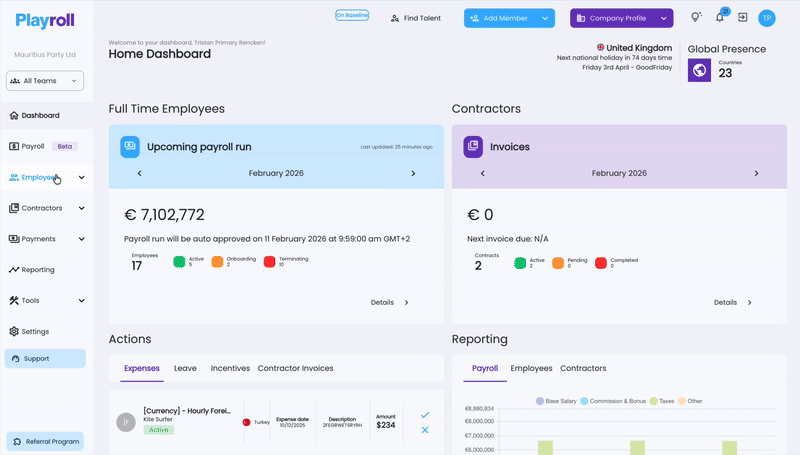The image size is (800, 455).
Task: Click the United Kingdom flag icon
Action: (601, 47)
